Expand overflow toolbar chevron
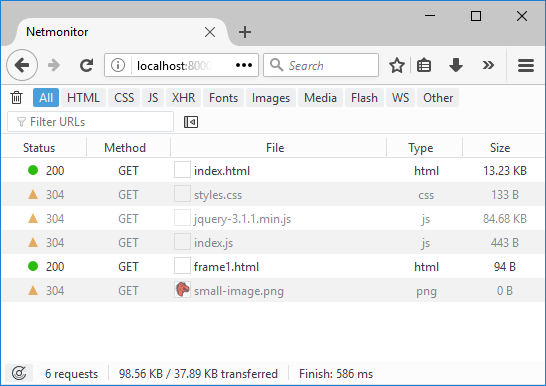The height and width of the screenshot is (386, 546). tap(488, 65)
